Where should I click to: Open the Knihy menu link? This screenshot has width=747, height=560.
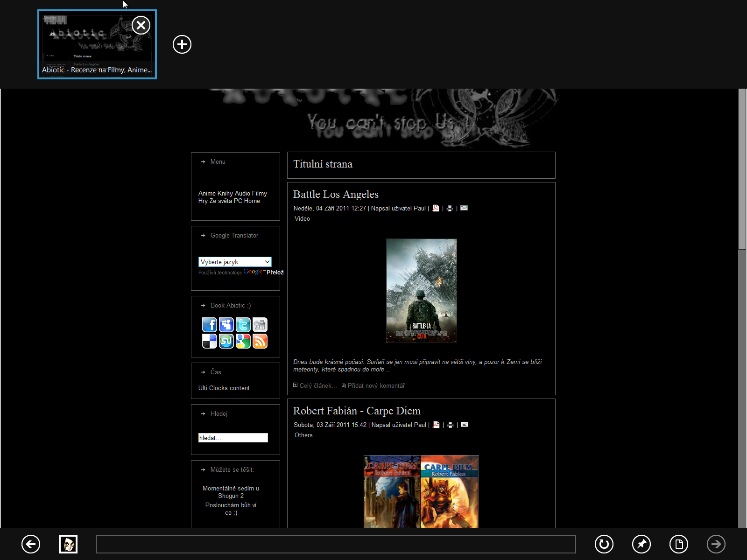tap(225, 193)
